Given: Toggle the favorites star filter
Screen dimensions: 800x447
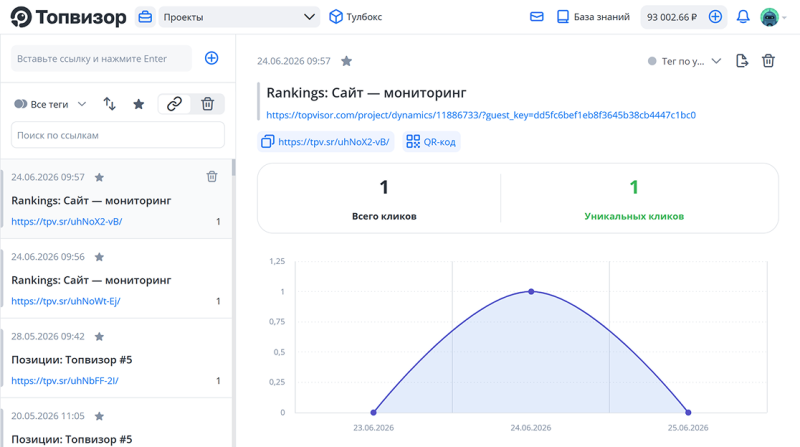Looking at the screenshot, I should click(138, 104).
